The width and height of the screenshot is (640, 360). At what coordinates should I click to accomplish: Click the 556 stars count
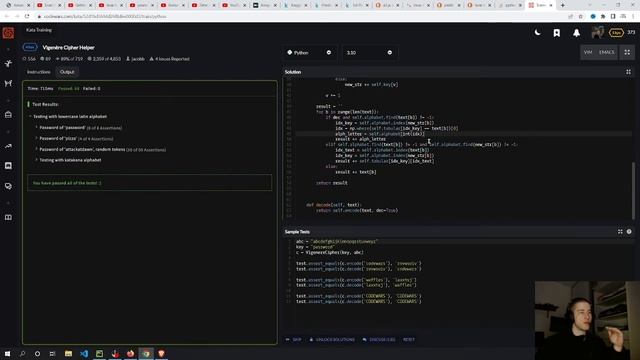(29, 59)
